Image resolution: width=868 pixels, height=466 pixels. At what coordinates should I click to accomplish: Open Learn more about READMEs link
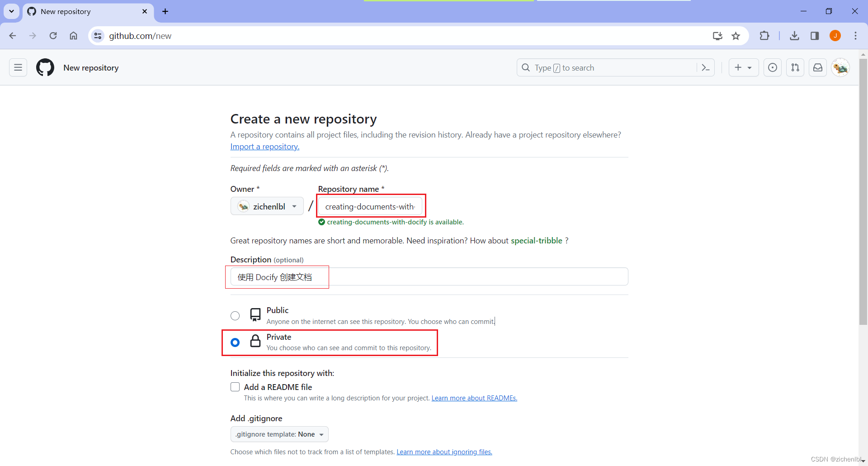(474, 398)
